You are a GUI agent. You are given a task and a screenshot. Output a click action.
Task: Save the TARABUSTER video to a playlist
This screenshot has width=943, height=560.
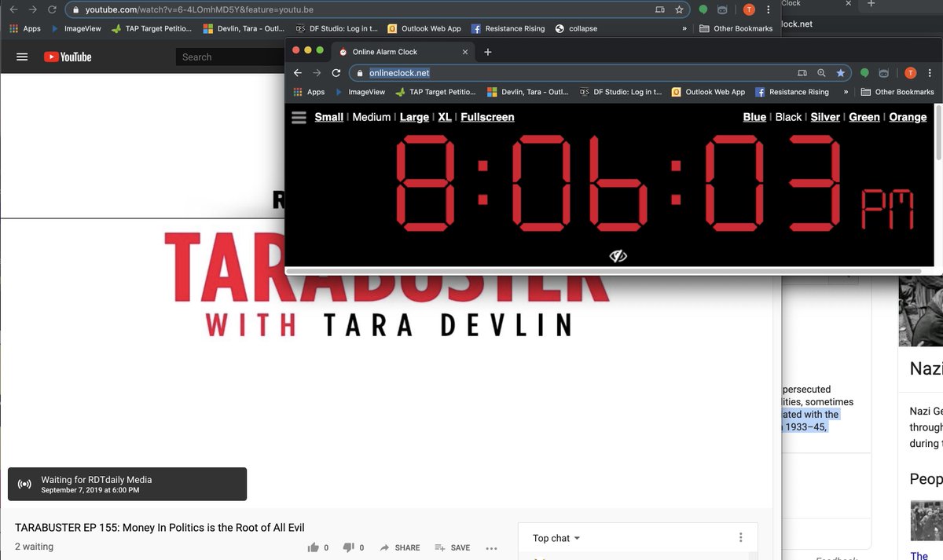pos(453,547)
